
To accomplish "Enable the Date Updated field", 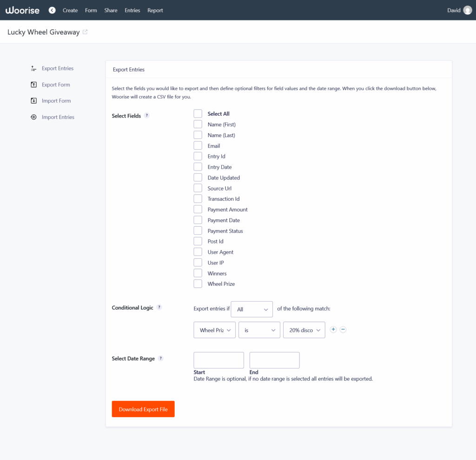I will click(x=198, y=177).
